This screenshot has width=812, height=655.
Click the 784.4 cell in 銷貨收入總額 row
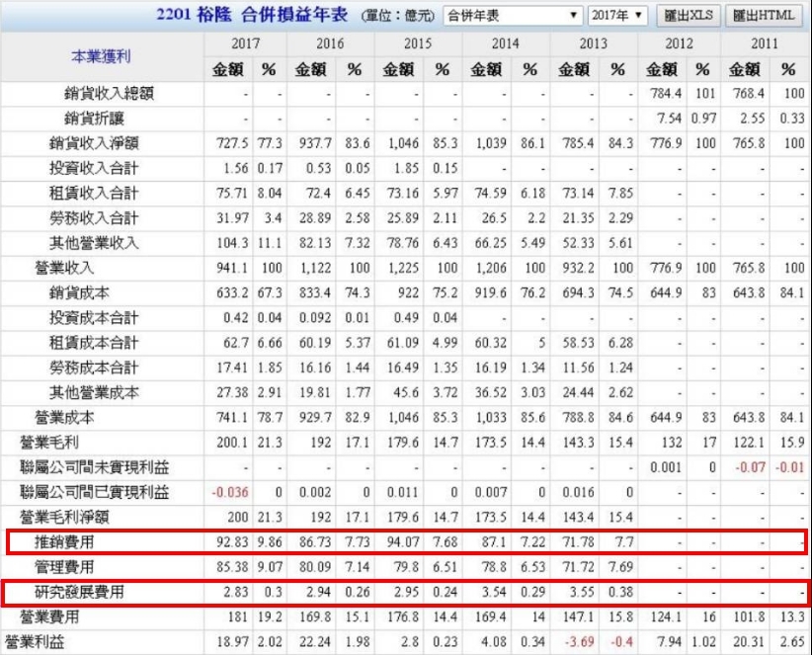pyautogui.click(x=666, y=94)
